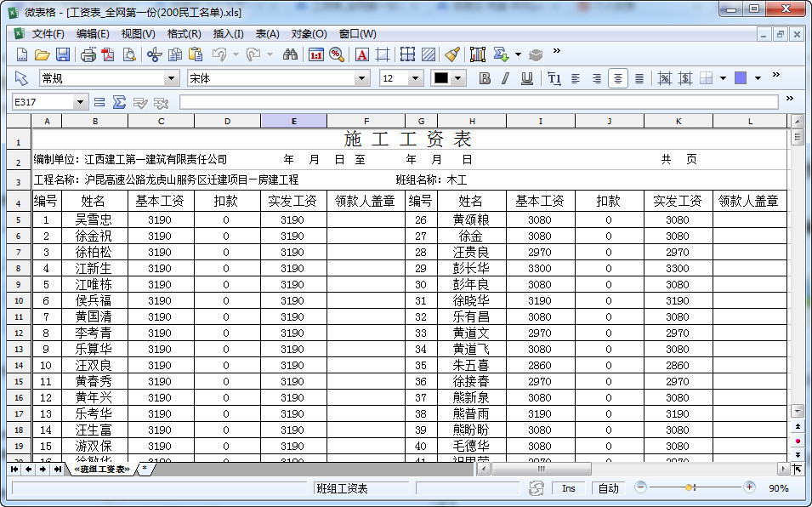This screenshot has width=812, height=507.
Task: Apply currency style from the toolbar
Action: (685, 77)
